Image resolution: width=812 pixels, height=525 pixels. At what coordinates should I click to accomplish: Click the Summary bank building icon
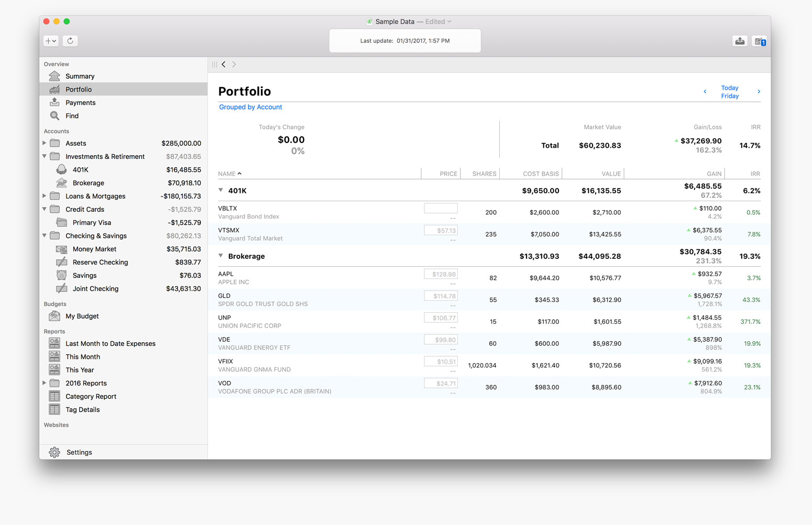[54, 76]
